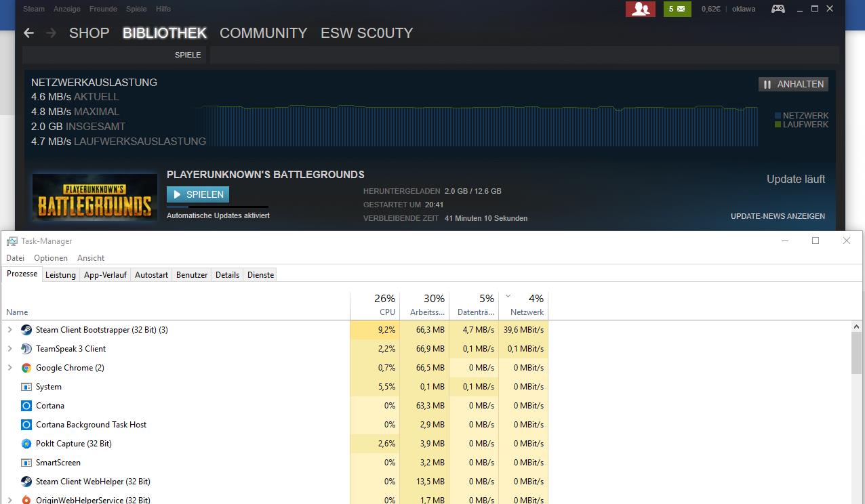Click the scrollbar up arrow in Task-Manager
Screen dimensions: 865x504
click(x=857, y=327)
